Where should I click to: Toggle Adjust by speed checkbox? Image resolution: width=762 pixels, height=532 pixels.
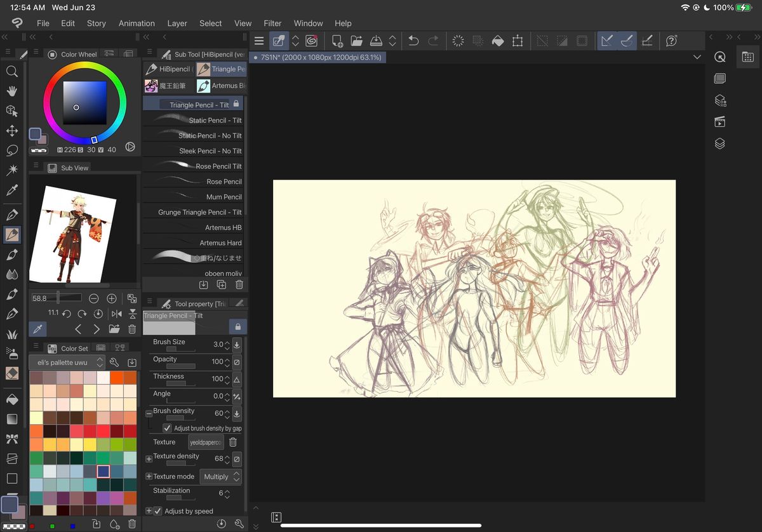(x=157, y=511)
